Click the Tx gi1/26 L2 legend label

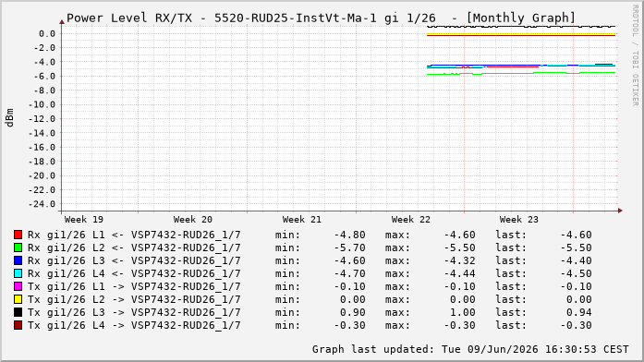(134, 299)
